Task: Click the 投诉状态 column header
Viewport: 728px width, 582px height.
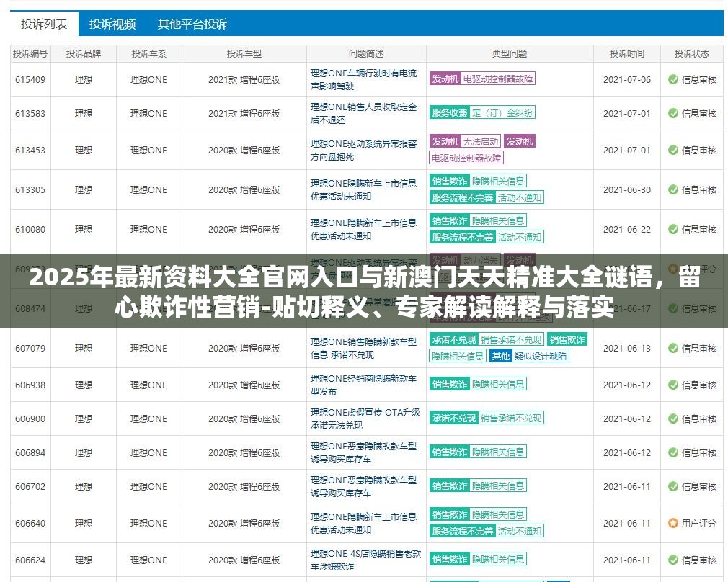Action: point(692,54)
